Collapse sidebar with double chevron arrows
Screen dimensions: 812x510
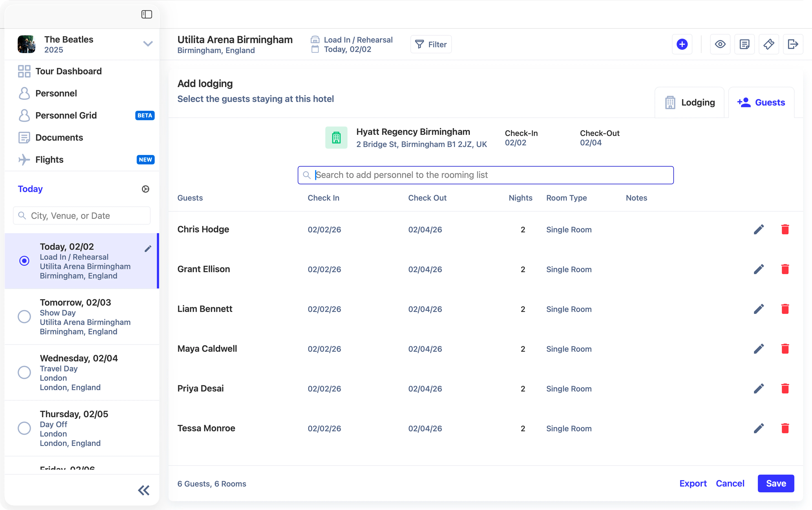click(144, 490)
